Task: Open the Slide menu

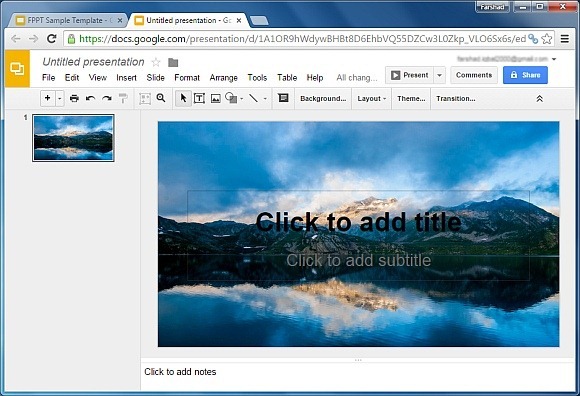Action: [x=155, y=78]
